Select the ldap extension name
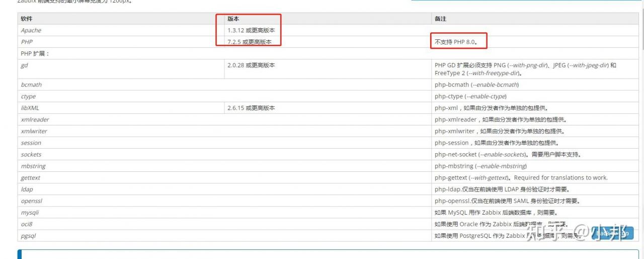The width and height of the screenshot is (644, 259). click(27, 189)
